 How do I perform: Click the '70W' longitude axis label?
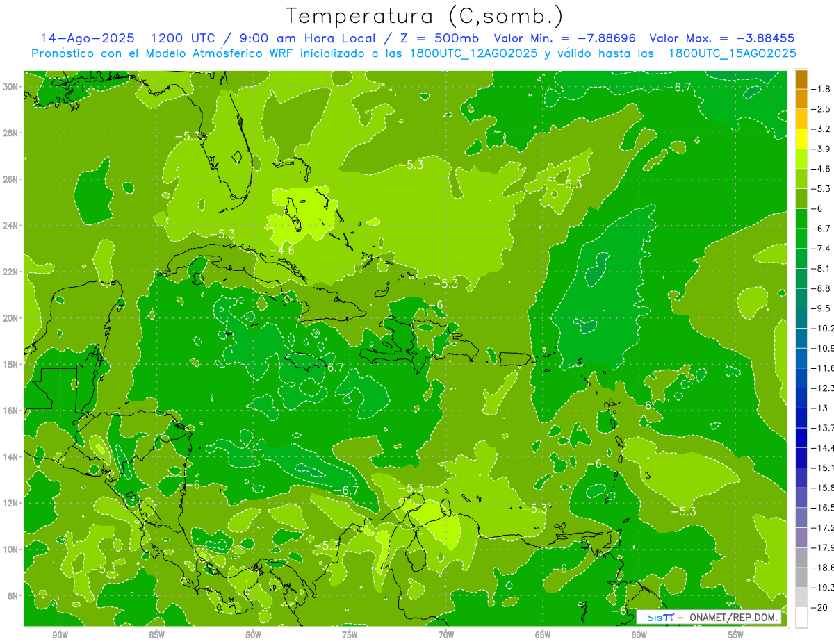[446, 635]
